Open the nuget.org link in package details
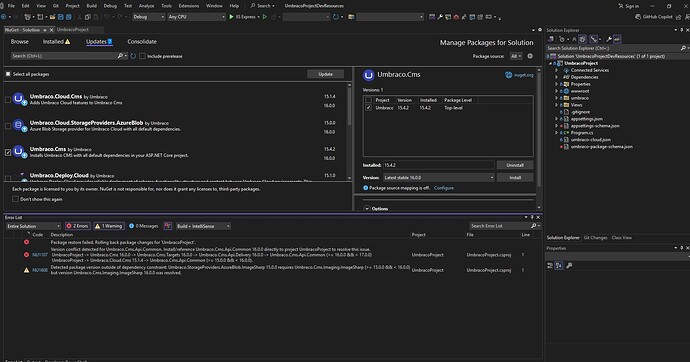Viewport: 690px width, 362px height. click(x=519, y=75)
